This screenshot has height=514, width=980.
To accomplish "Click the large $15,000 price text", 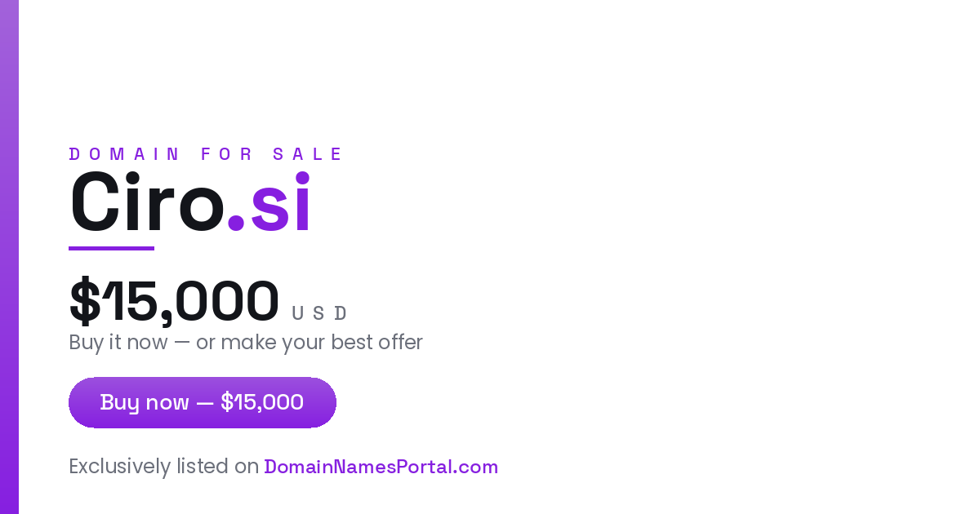I will 174,301.
